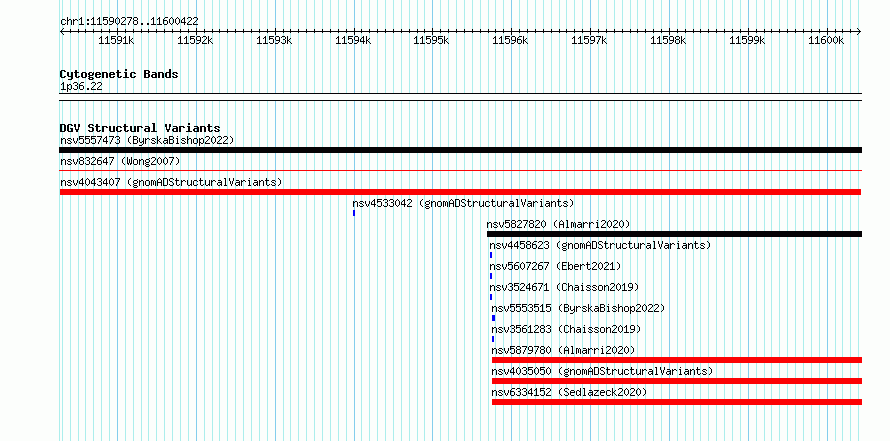890x441 pixels.
Task: Select the 1p36.22 band label
Action: tap(81, 87)
